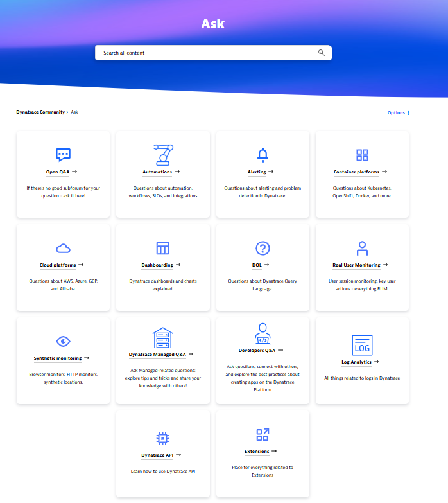
Task: Open the Extensions forum link
Action: point(257,451)
